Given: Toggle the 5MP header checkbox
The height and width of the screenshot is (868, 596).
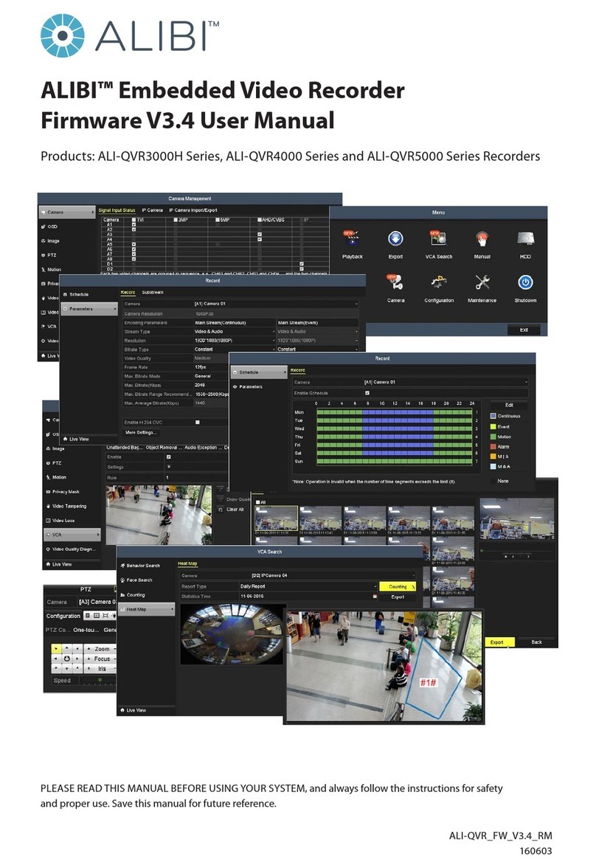Looking at the screenshot, I should coord(217,220).
